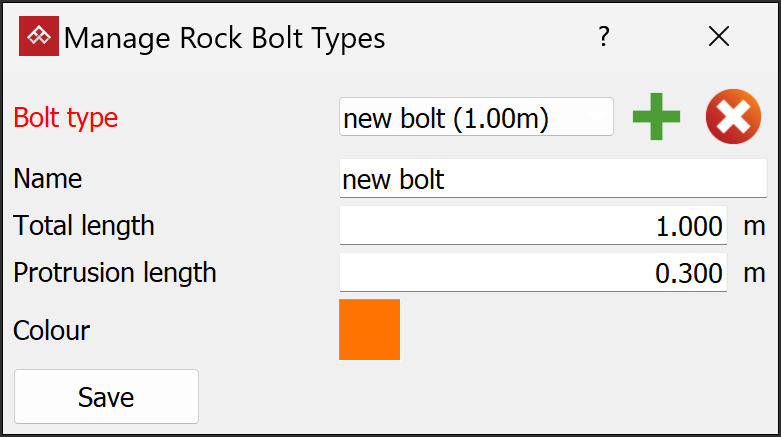Open help via the question mark button
This screenshot has width=781, height=437.
[x=604, y=38]
